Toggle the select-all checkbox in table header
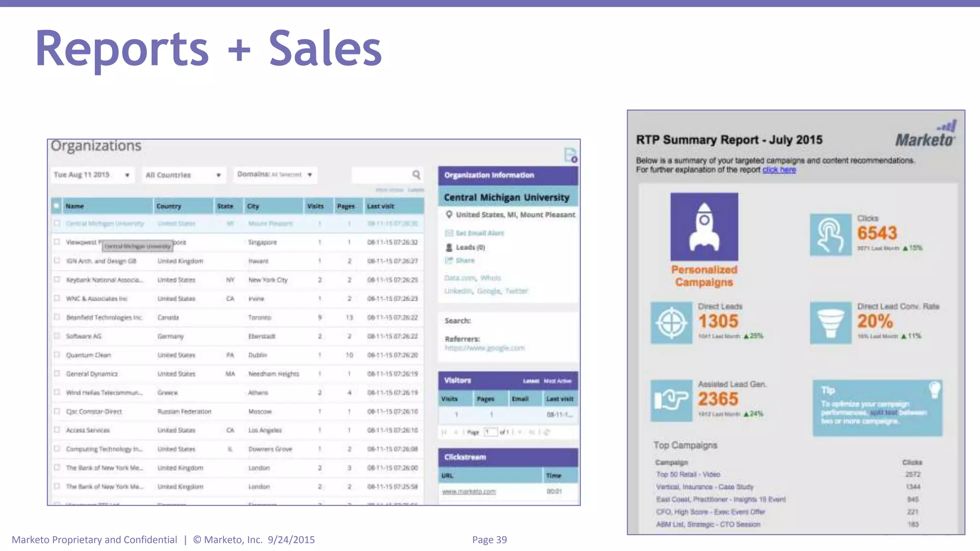The height and width of the screenshot is (551, 980). [x=56, y=206]
